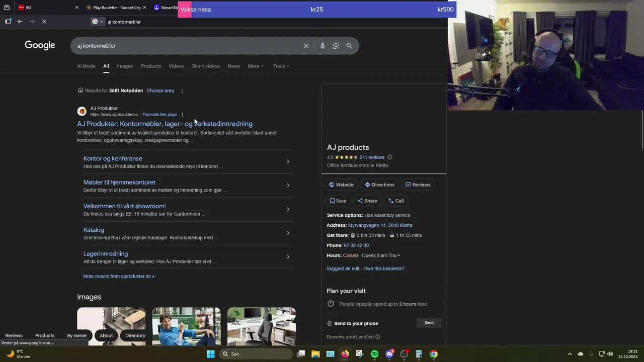The height and width of the screenshot is (362, 644).
Task: Open Spotify from taskbar
Action: click(x=374, y=354)
